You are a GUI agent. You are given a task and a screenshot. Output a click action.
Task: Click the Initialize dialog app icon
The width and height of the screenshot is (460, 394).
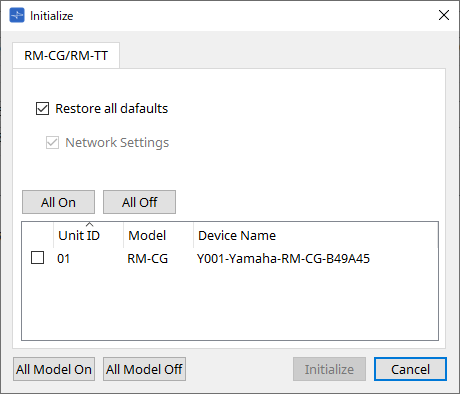click(x=17, y=15)
